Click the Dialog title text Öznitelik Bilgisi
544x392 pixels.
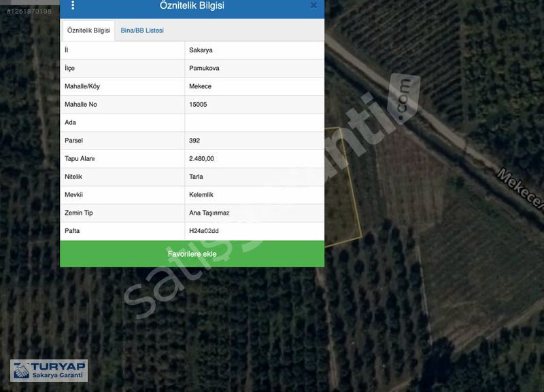tap(192, 5)
